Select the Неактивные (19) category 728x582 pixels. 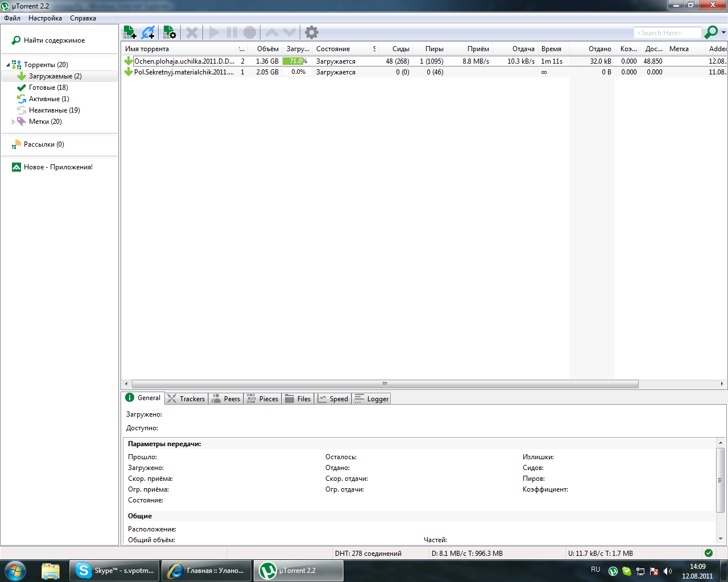(54, 110)
